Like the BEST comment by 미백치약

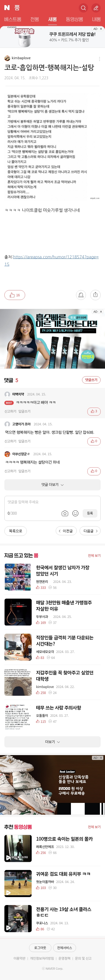[x=94, y=411]
